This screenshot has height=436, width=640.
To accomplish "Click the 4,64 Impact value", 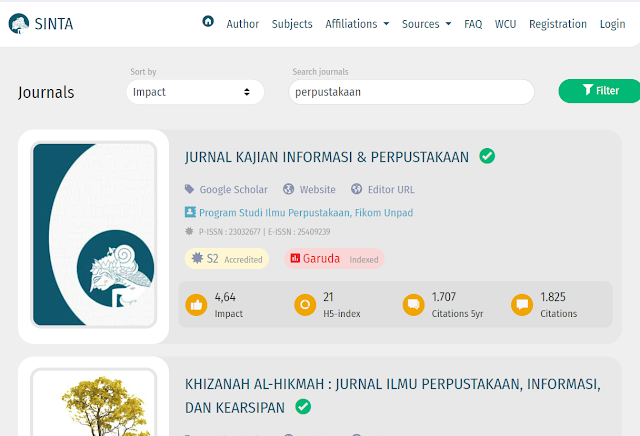I will coord(225,297).
